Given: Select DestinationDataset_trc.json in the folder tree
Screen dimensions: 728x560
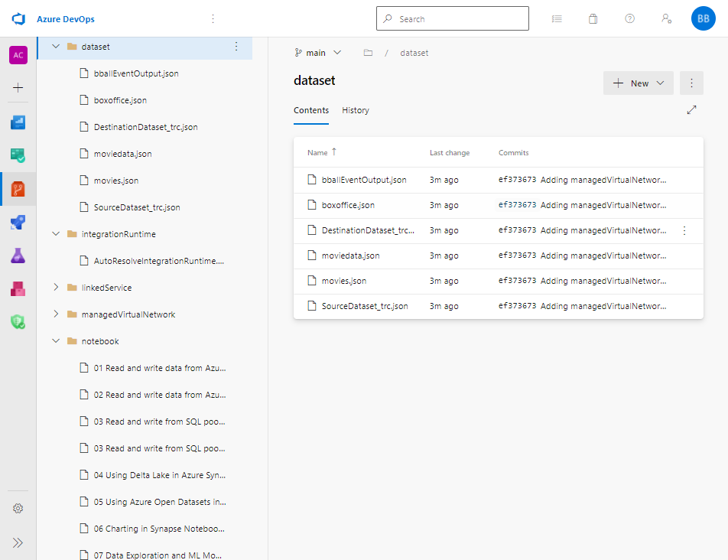Looking at the screenshot, I should pyautogui.click(x=145, y=127).
